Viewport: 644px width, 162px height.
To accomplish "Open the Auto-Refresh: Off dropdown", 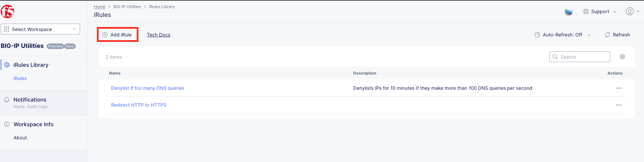I will coord(563,35).
